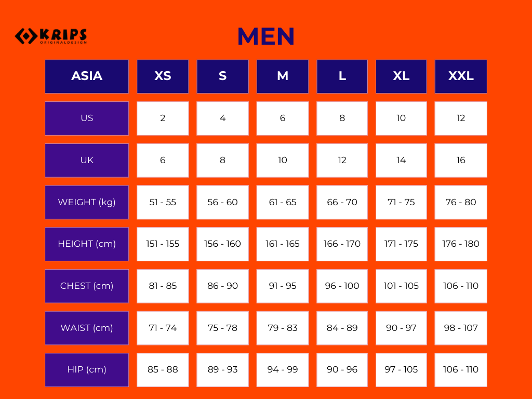Click the UK row label
Image resolution: width=532 pixels, height=399 pixels.
(87, 160)
